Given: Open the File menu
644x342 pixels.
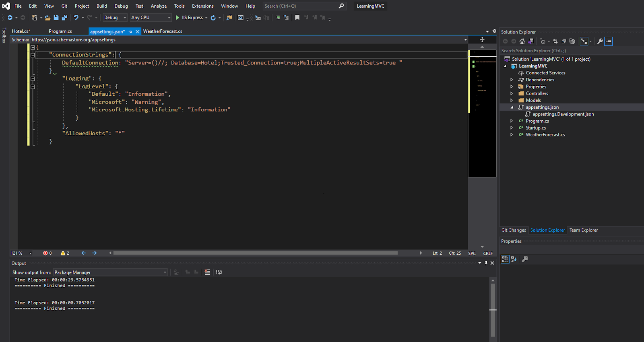Looking at the screenshot, I should click(18, 6).
